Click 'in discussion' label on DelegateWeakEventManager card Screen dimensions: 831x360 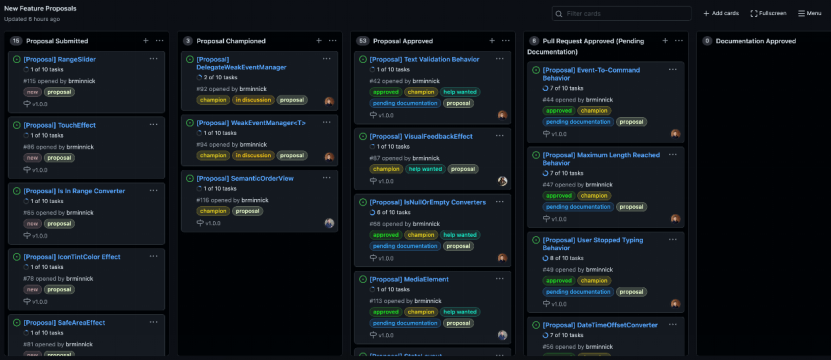click(x=253, y=100)
